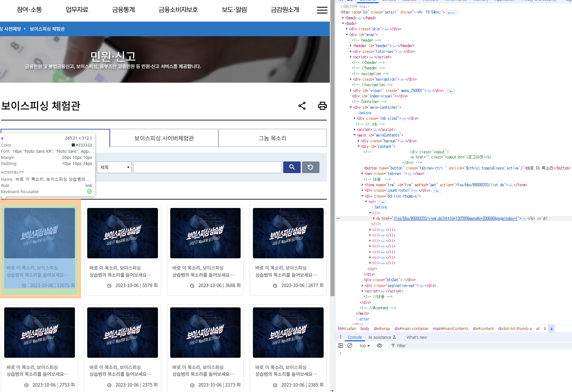Switch to 그놈 목소리 tab
Image resolution: width=572 pixels, height=392 pixels.
click(x=273, y=138)
